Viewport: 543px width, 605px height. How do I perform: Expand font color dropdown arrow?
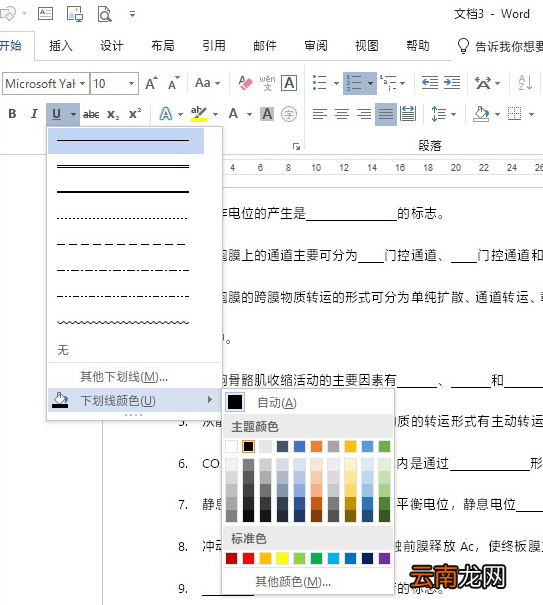pos(249,114)
